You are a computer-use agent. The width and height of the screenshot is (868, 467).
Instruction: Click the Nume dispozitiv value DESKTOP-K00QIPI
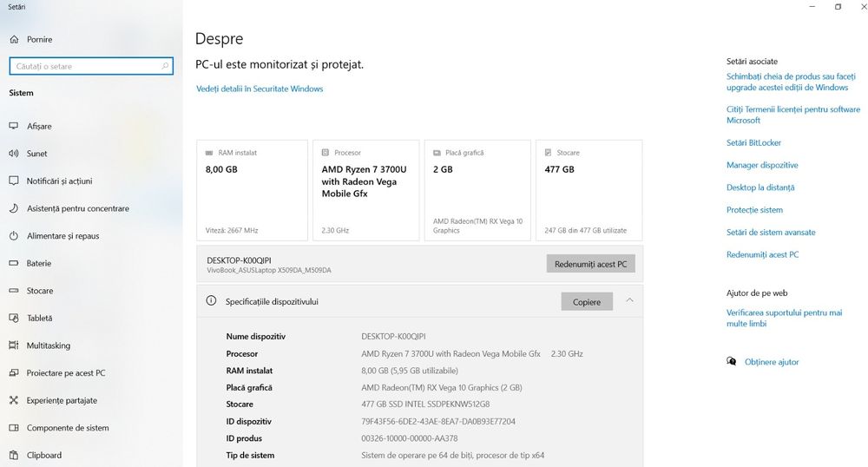click(393, 337)
